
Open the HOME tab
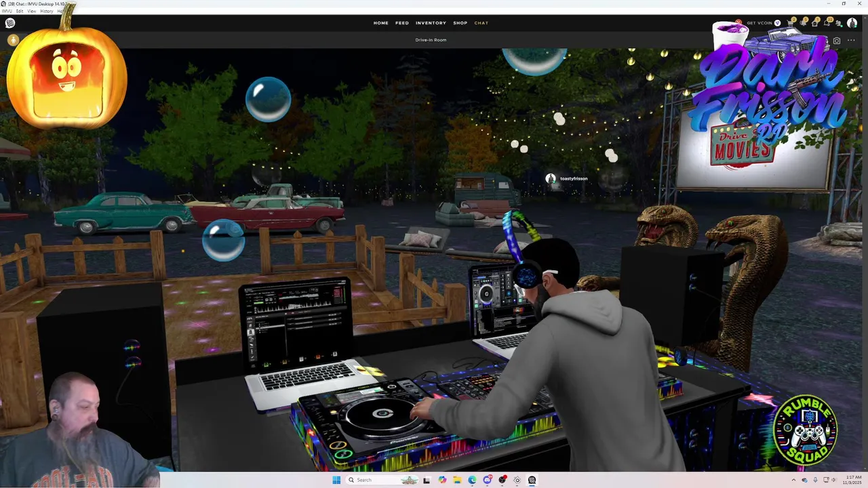pyautogui.click(x=381, y=23)
